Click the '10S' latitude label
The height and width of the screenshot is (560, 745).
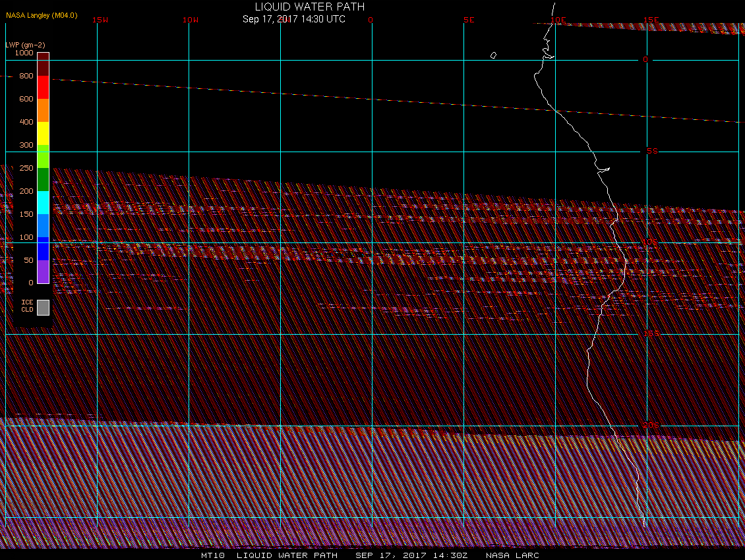tap(651, 242)
